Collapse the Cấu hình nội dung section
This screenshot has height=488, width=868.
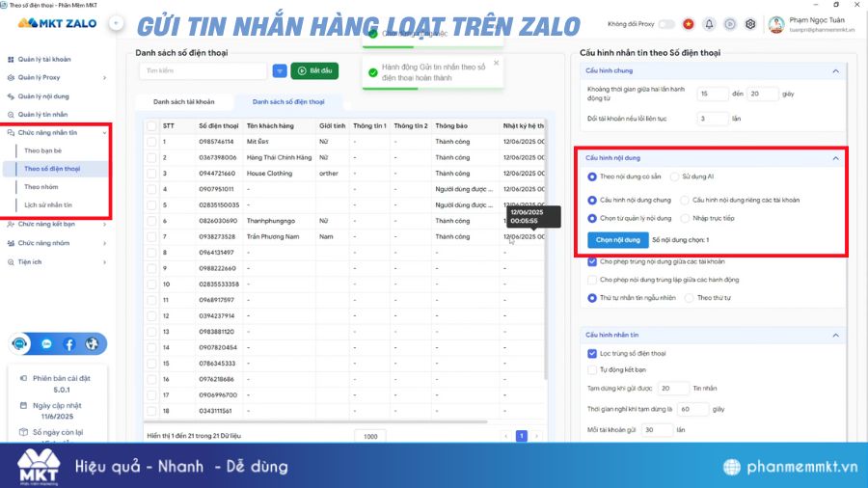[x=835, y=158]
